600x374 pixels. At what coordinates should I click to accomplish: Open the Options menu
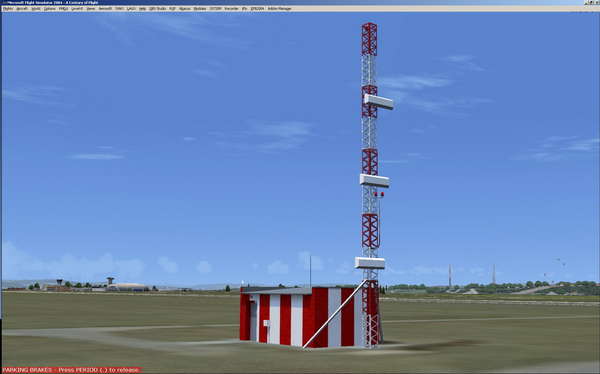49,8
